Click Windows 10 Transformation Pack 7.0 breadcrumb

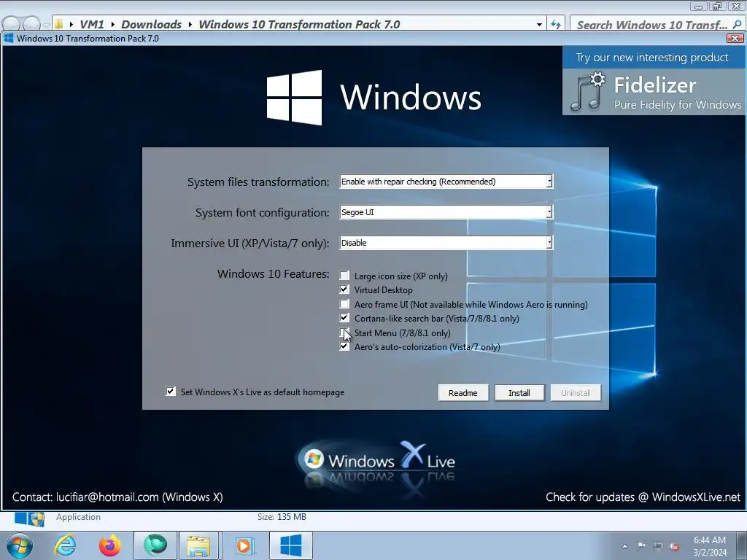point(299,24)
